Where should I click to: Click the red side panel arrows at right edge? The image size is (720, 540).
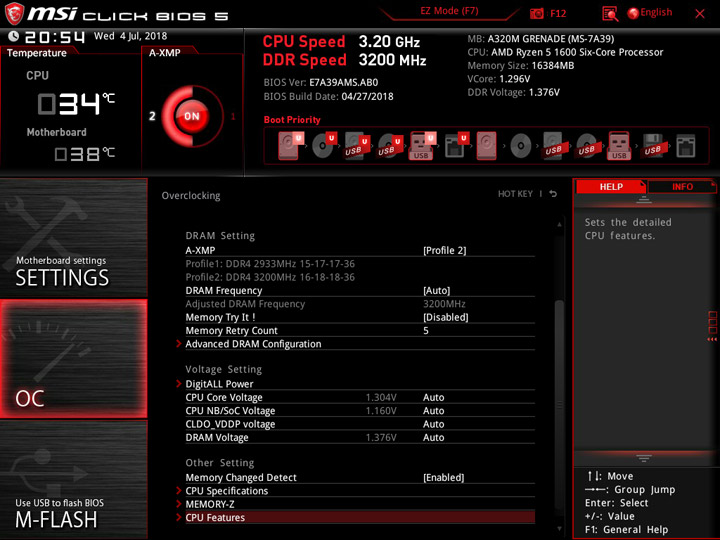[712, 339]
